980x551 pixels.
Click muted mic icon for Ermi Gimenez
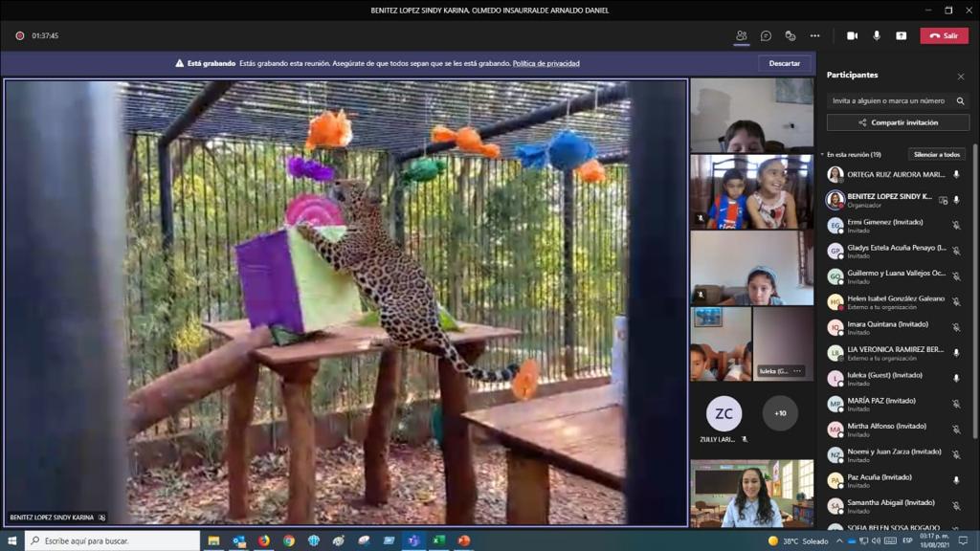[x=956, y=226]
